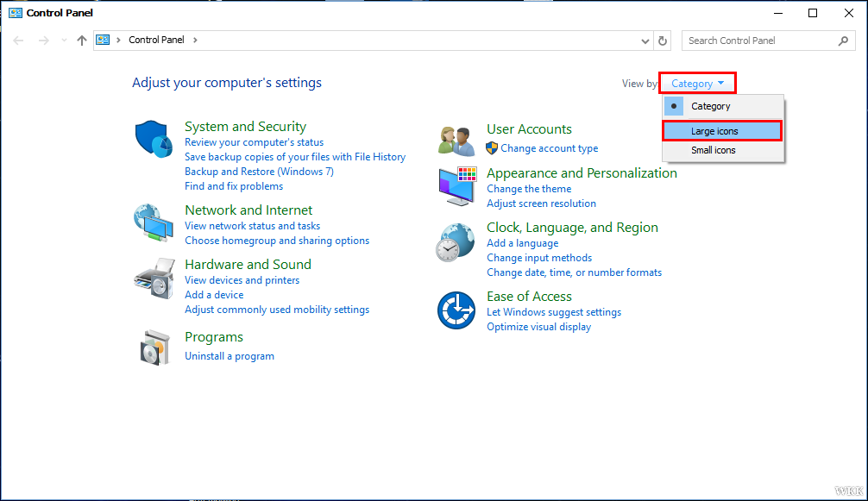Image resolution: width=868 pixels, height=501 pixels.
Task: Choose Small icons from view menu
Action: click(x=723, y=150)
